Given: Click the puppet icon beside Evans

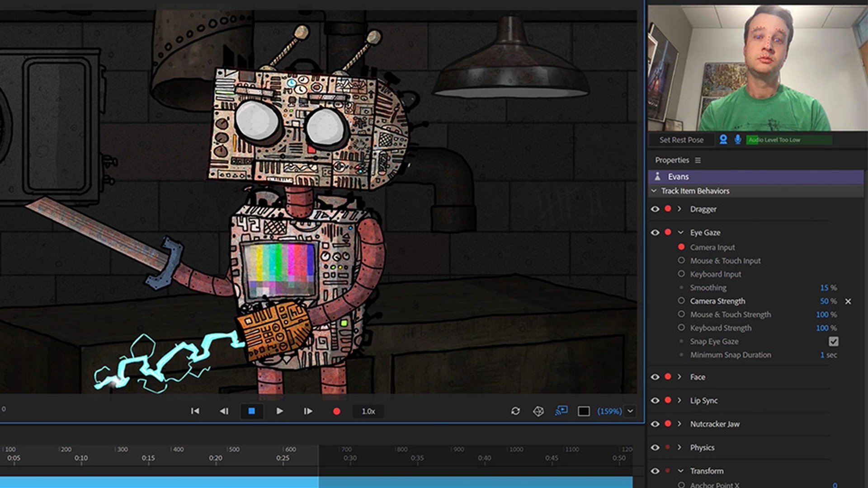Looking at the screenshot, I should [658, 177].
